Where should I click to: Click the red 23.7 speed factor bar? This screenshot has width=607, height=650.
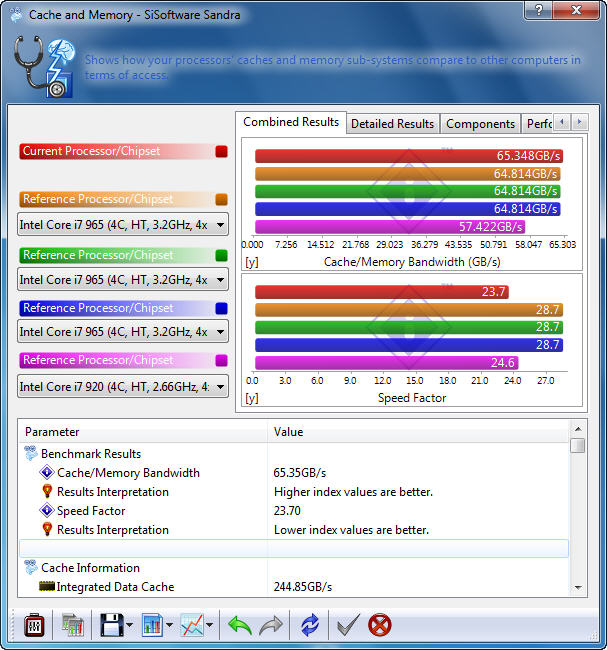(x=382, y=292)
